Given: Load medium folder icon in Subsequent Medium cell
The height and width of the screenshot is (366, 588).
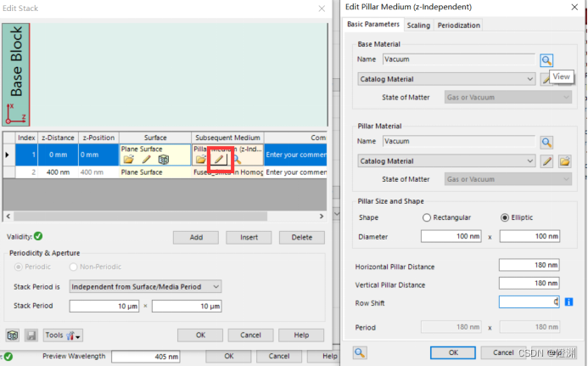Looking at the screenshot, I should 200,159.
